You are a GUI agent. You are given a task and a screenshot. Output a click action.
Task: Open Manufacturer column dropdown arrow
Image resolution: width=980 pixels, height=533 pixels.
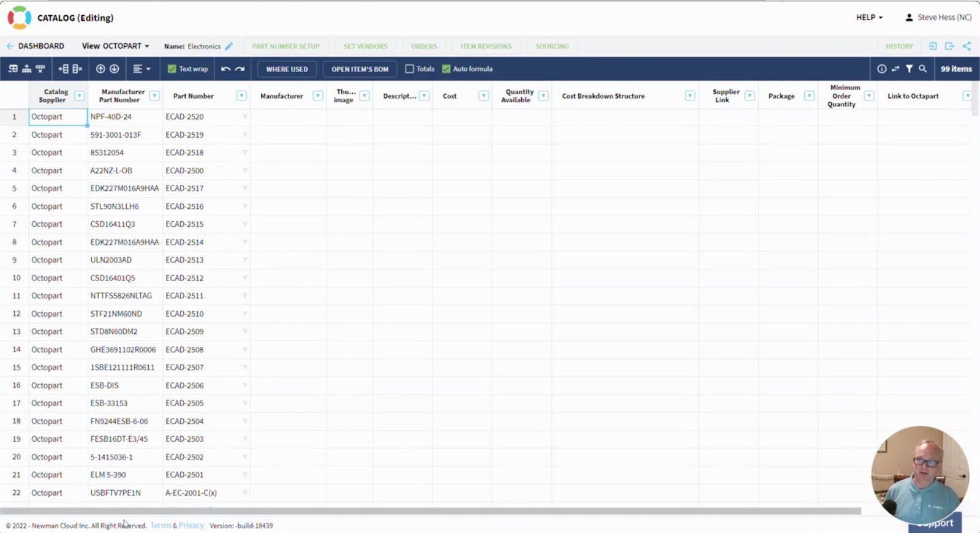click(x=318, y=96)
